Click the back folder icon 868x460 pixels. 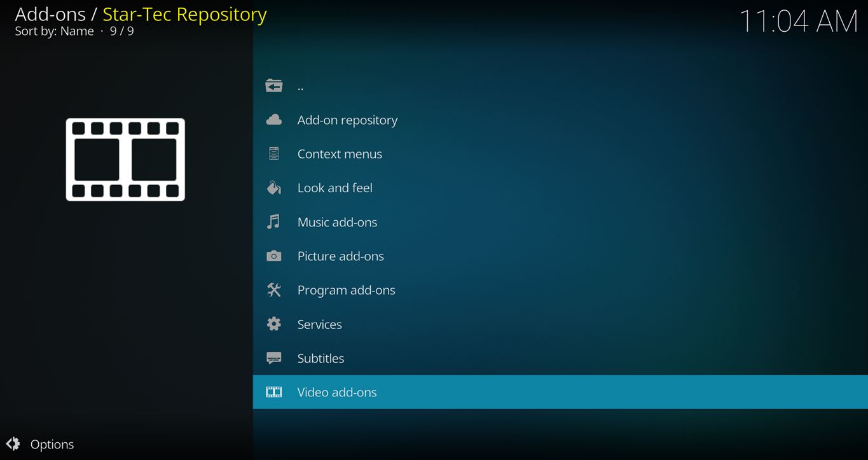click(274, 86)
